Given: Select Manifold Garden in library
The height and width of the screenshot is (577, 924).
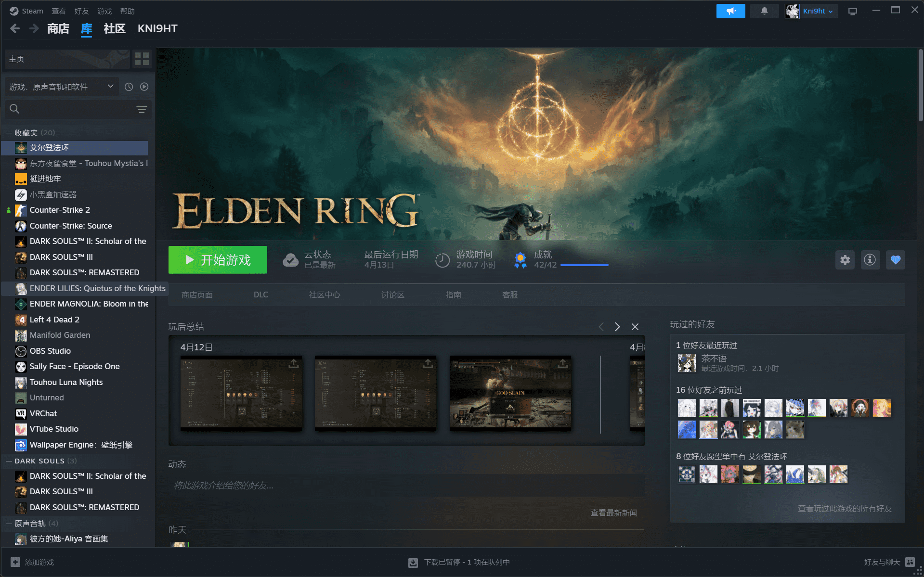Looking at the screenshot, I should 75,335.
